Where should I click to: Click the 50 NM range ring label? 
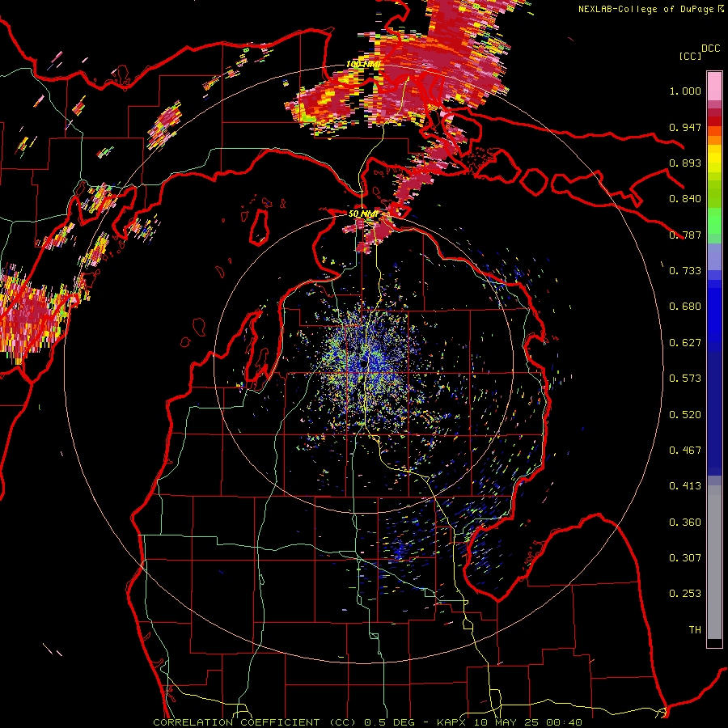pyautogui.click(x=363, y=214)
